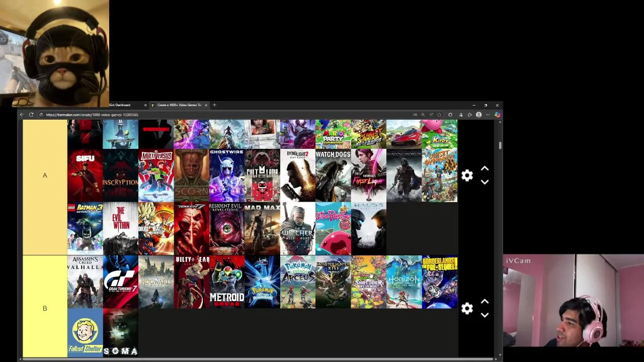Image resolution: width=644 pixels, height=362 pixels.
Task: Select the TMNT Shredder's Revenge cover
Action: pos(369,282)
